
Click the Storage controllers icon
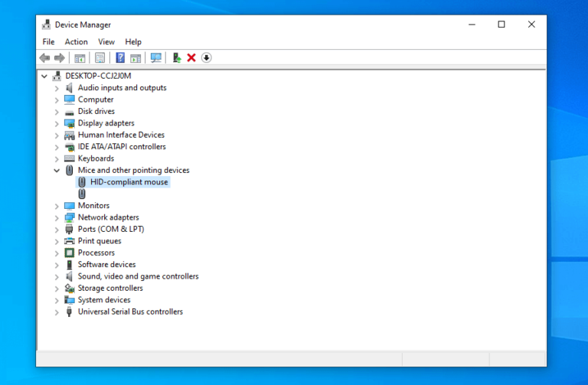pyautogui.click(x=70, y=289)
